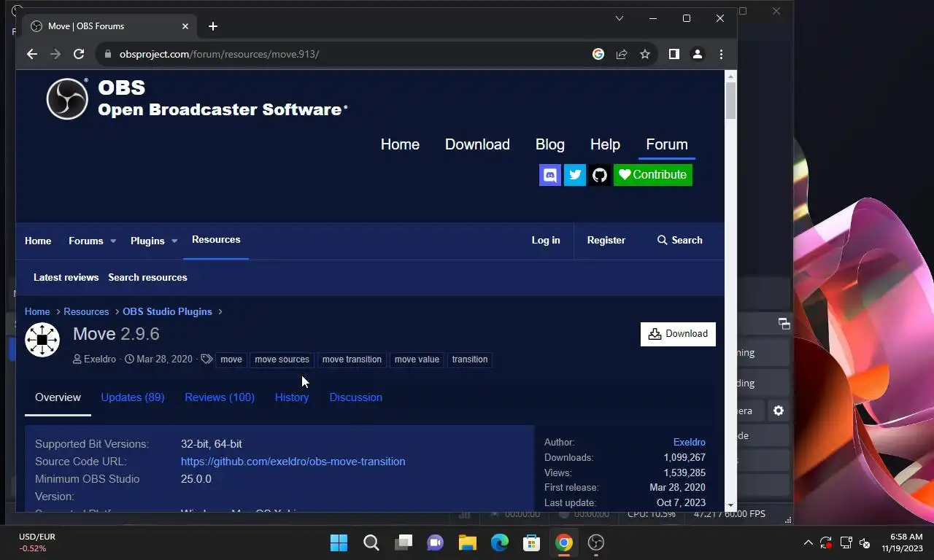Viewport: 934px width, 560px height.
Task: Switch to the Updates (89) tab
Action: [x=133, y=397]
